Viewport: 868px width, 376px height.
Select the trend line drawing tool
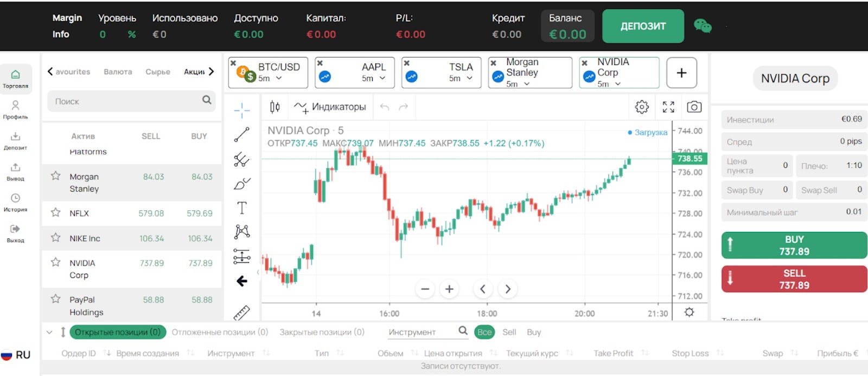pyautogui.click(x=242, y=134)
